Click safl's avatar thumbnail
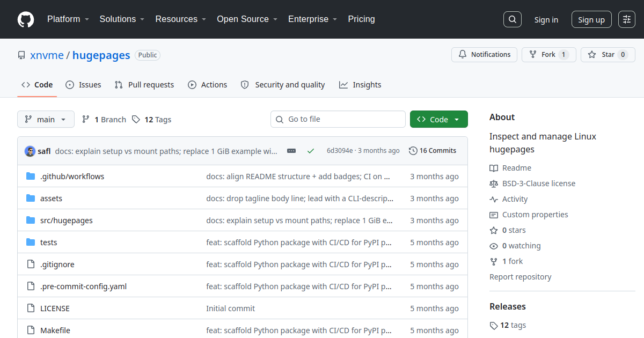Screen dimensions: 644x338 (x=30, y=151)
